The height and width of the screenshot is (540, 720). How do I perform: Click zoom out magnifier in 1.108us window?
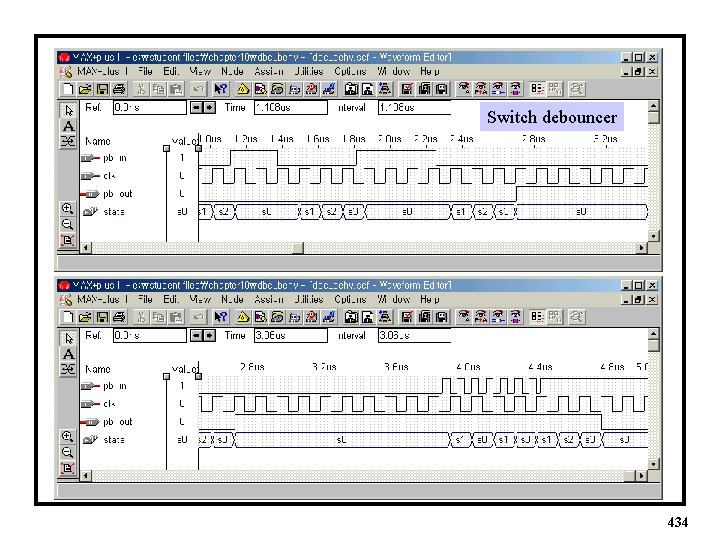pos(68,224)
